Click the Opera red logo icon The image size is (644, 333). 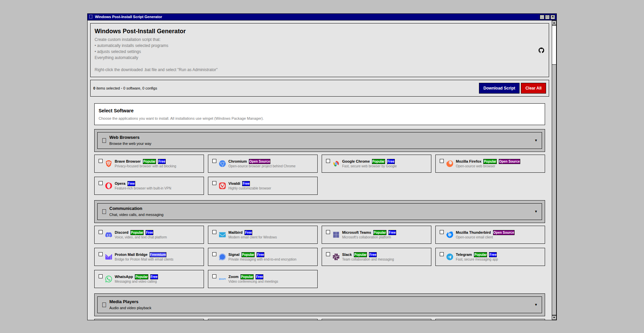109,186
